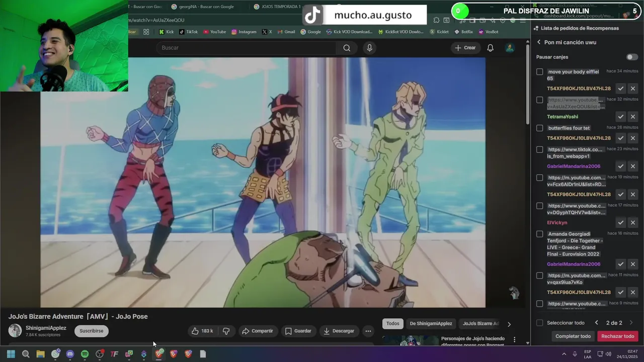Approve the 'move your body eiffiel' request
The width and height of the screenshot is (644, 362).
(x=621, y=88)
